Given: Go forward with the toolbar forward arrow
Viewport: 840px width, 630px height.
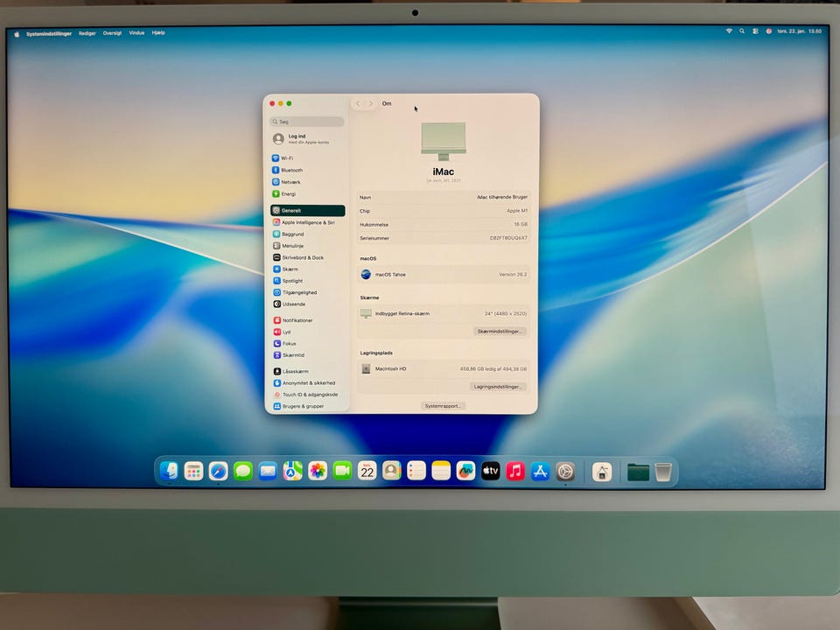Looking at the screenshot, I should pos(371,103).
